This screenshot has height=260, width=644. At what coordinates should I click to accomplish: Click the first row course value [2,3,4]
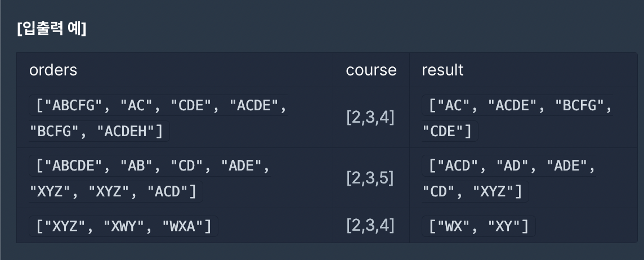pos(370,118)
